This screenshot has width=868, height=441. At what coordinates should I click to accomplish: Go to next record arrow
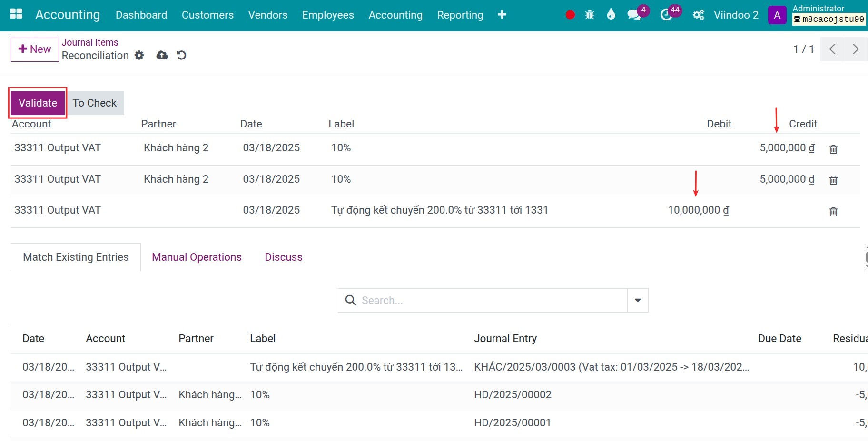[x=856, y=49]
